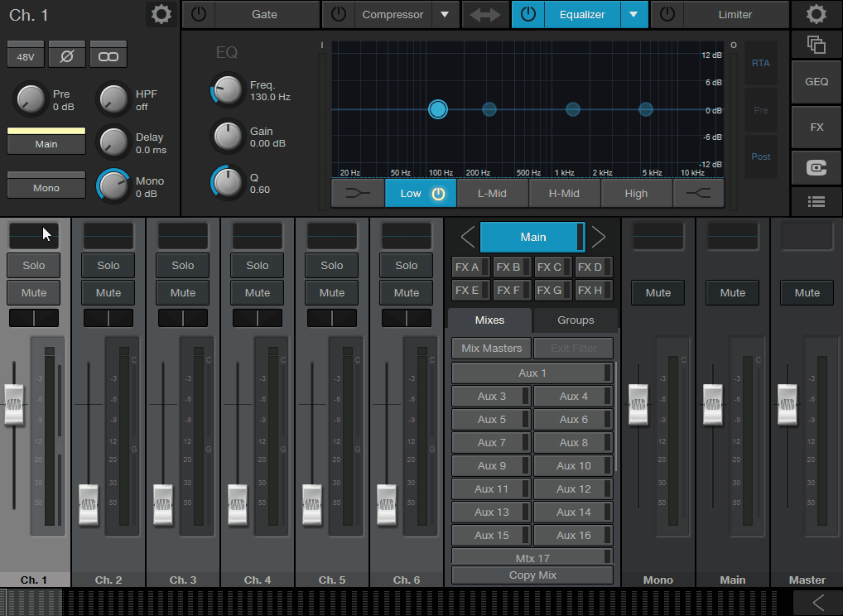Select the Aux 3 mix
The image size is (843, 616).
click(490, 396)
